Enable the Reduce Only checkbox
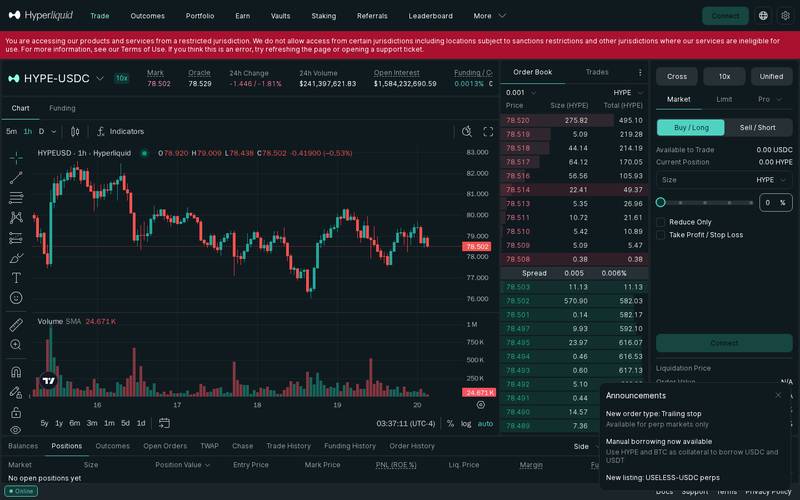The image size is (800, 500). [x=661, y=222]
